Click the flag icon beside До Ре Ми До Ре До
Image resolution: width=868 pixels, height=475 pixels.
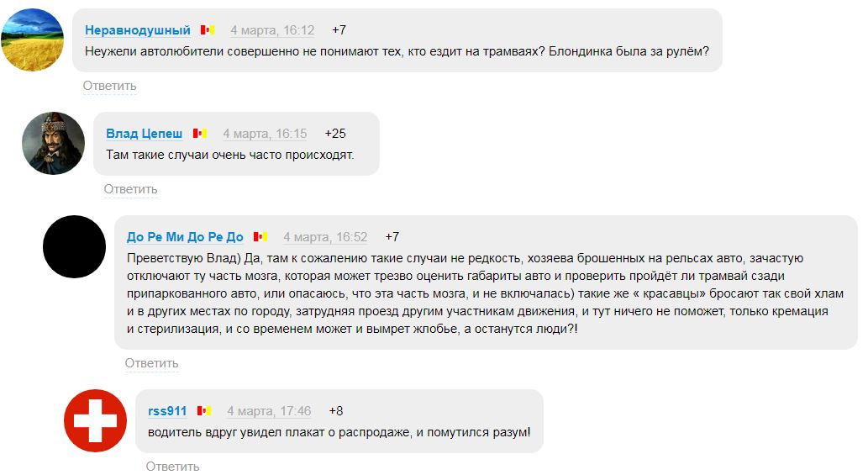(260, 237)
